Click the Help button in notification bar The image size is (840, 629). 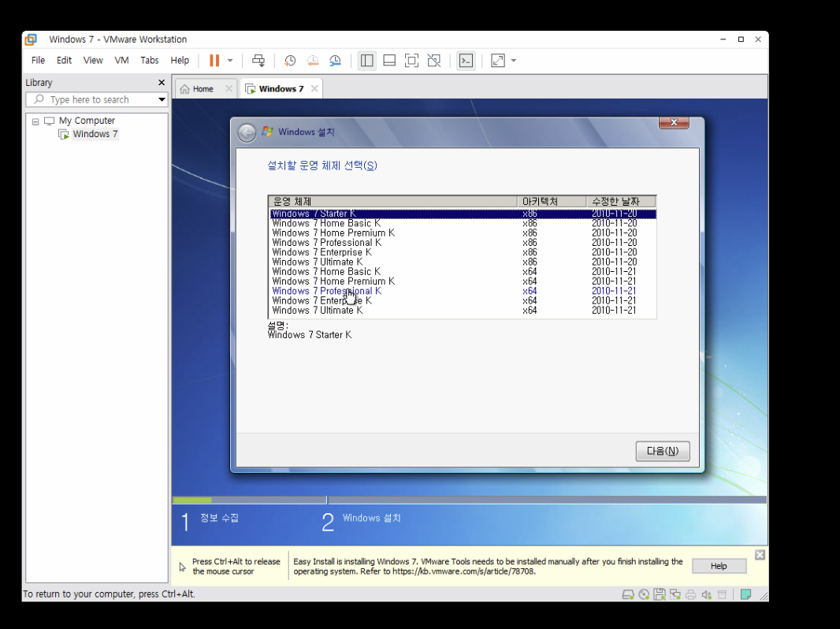coord(719,566)
